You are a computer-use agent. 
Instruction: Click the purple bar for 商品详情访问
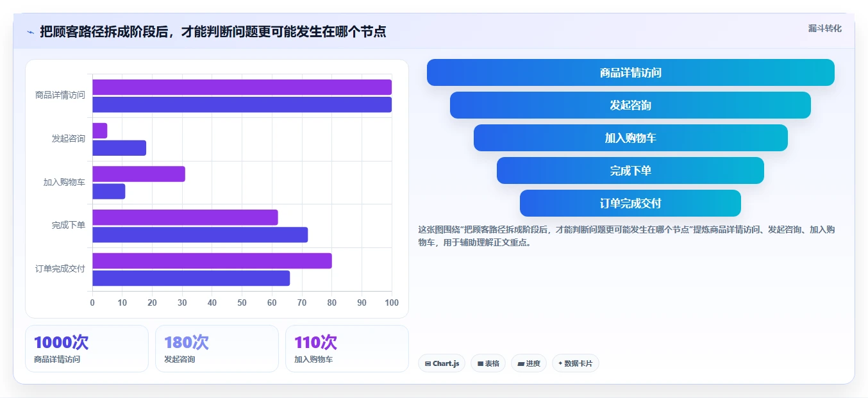242,87
